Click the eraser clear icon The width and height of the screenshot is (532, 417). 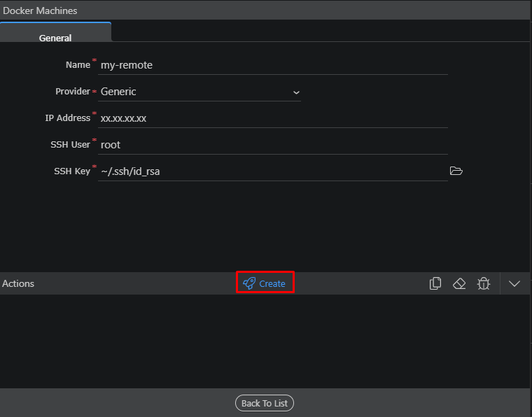(459, 283)
